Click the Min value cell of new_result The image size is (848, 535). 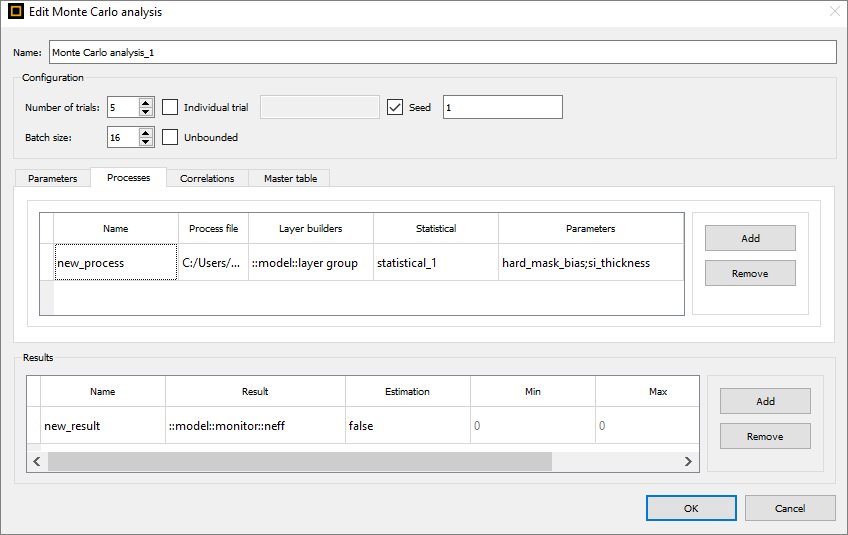point(533,426)
